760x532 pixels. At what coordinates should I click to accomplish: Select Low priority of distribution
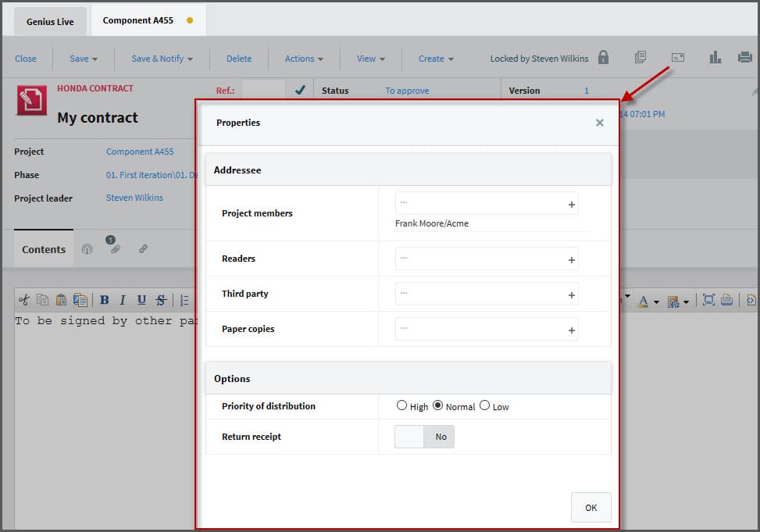point(485,405)
